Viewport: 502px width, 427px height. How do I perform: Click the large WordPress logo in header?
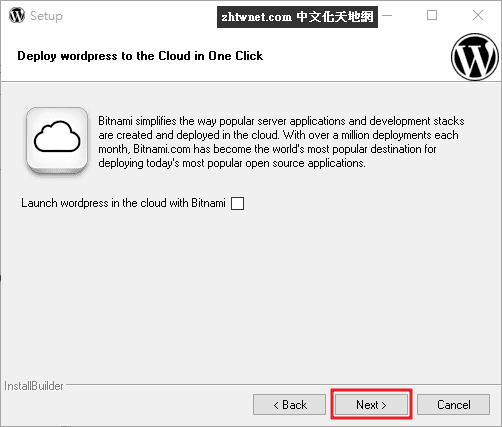[x=475, y=57]
